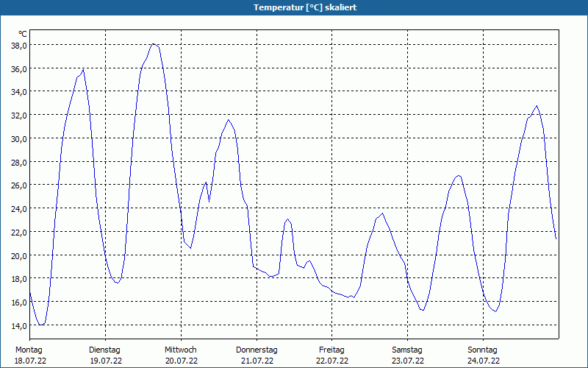588x368 pixels.
Task: Choose the Samstag day label
Action: [x=407, y=350]
